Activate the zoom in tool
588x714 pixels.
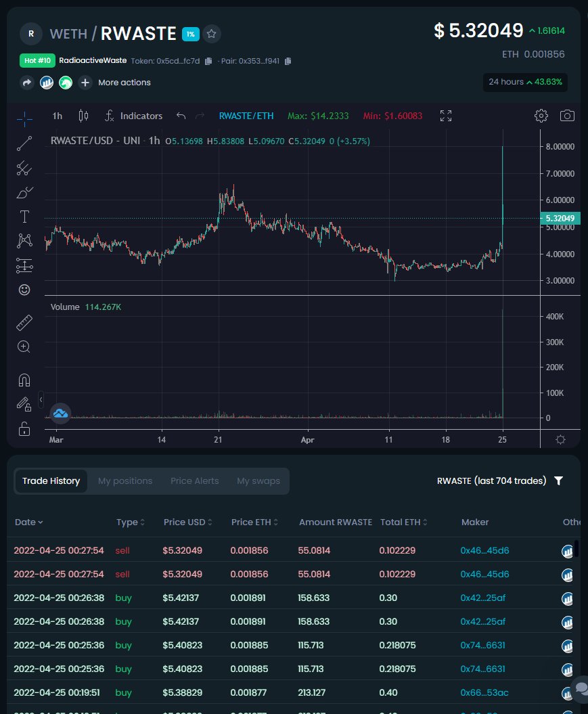(x=24, y=347)
